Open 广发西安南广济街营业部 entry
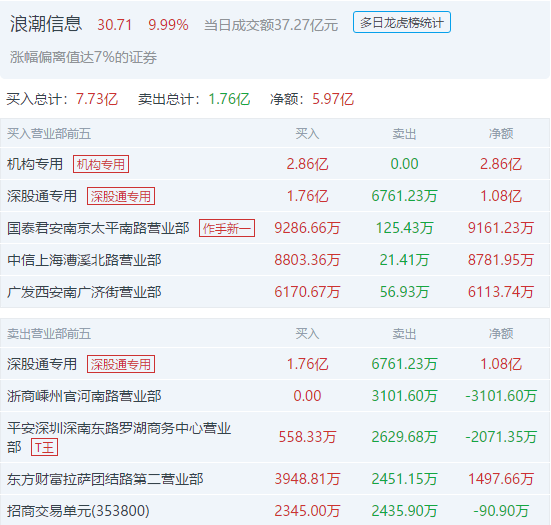551x525 pixels. (84, 292)
